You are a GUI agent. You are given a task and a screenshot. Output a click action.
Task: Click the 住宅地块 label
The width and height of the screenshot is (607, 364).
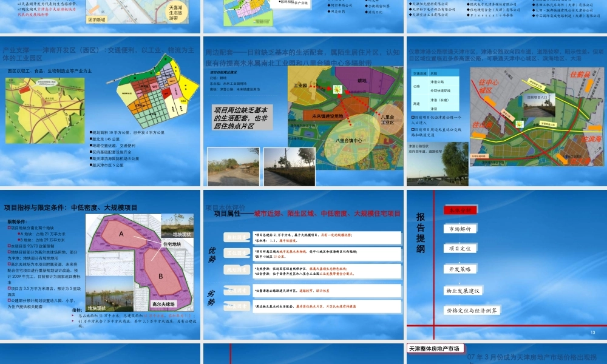click(x=172, y=244)
